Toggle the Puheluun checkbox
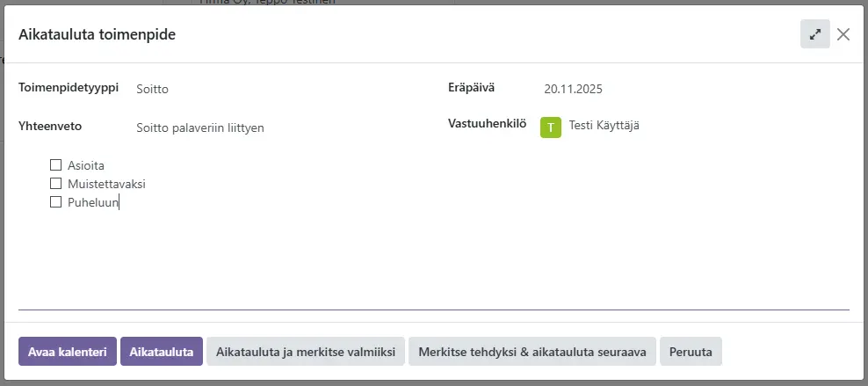Screen dimensions: 868x386 tap(56, 202)
